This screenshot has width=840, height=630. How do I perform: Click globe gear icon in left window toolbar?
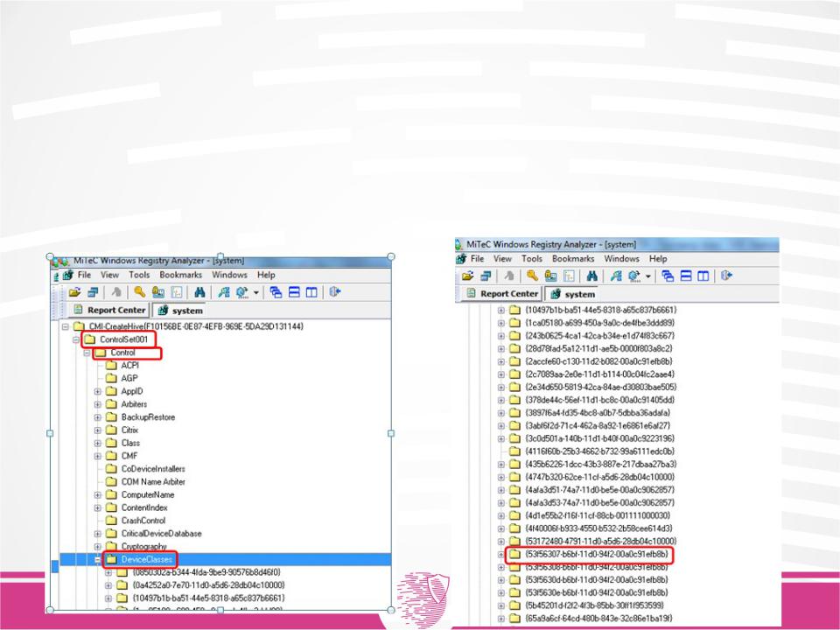pyautogui.click(x=242, y=292)
